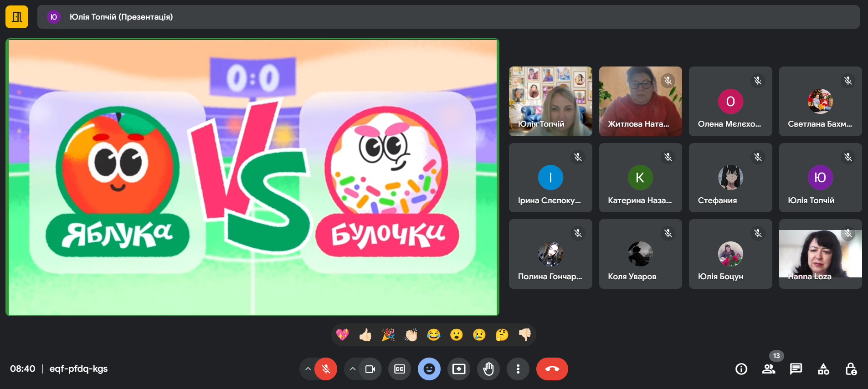Open the activities shapes icon

(823, 369)
